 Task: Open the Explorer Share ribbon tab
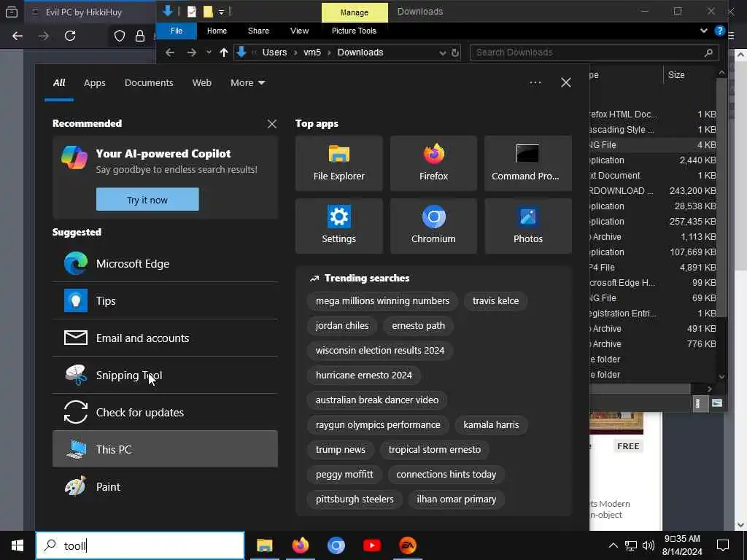258,31
